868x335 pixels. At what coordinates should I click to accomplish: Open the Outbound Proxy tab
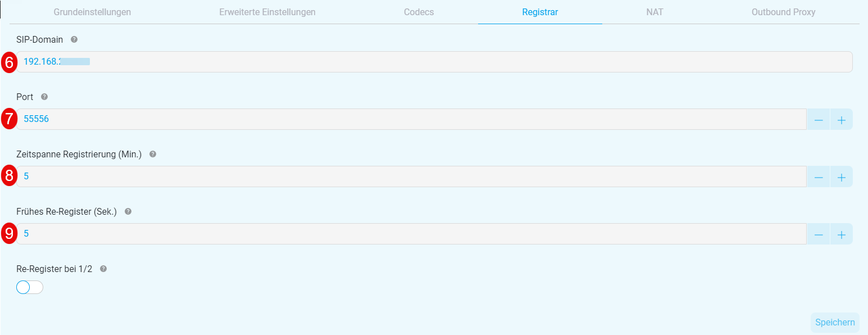pyautogui.click(x=784, y=12)
